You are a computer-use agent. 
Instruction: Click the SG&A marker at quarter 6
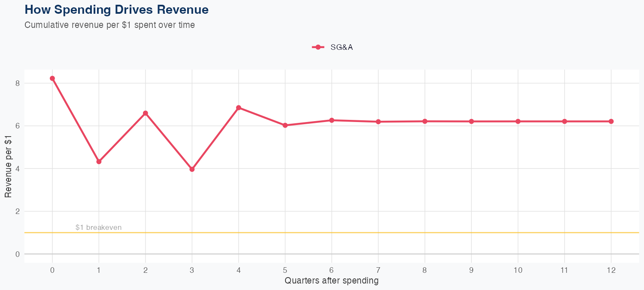(x=331, y=120)
